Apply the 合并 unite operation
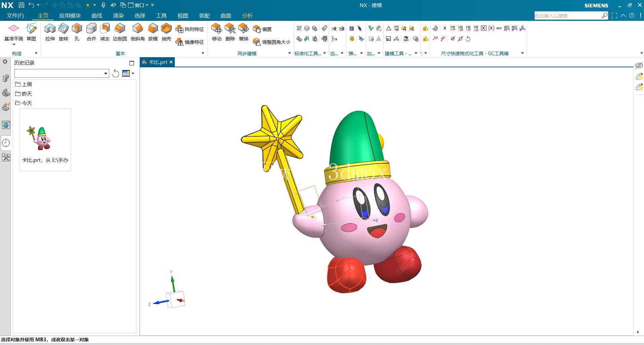Screen dimensions: 644x345 (91, 32)
